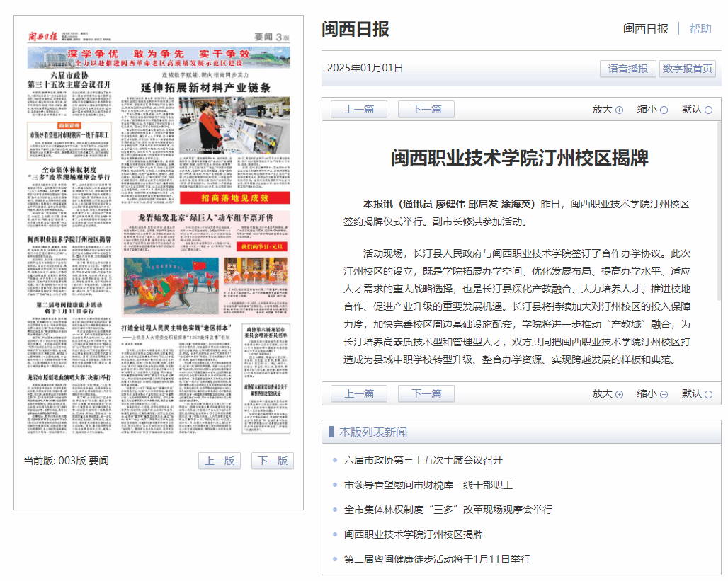Click the bottom 缩小 zoom-out minus icon
The image size is (728, 581).
point(664,394)
